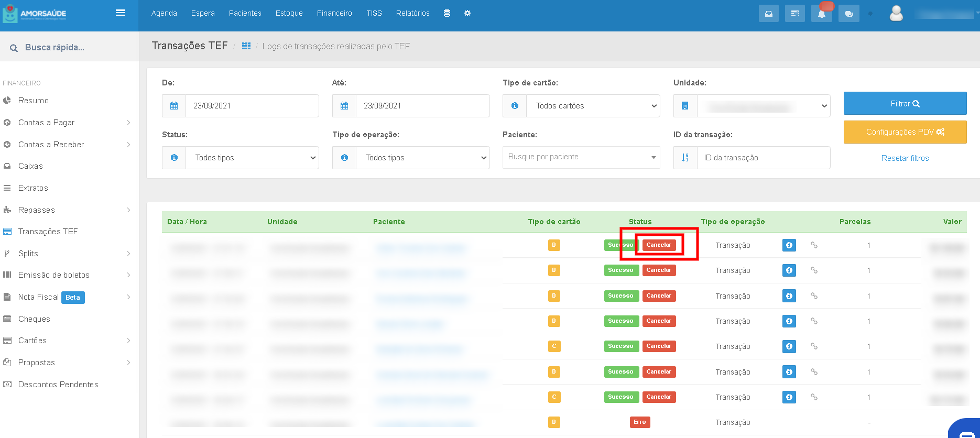Open settings gear in top navigation
Viewport: 980px width, 438px height.
coord(467,13)
